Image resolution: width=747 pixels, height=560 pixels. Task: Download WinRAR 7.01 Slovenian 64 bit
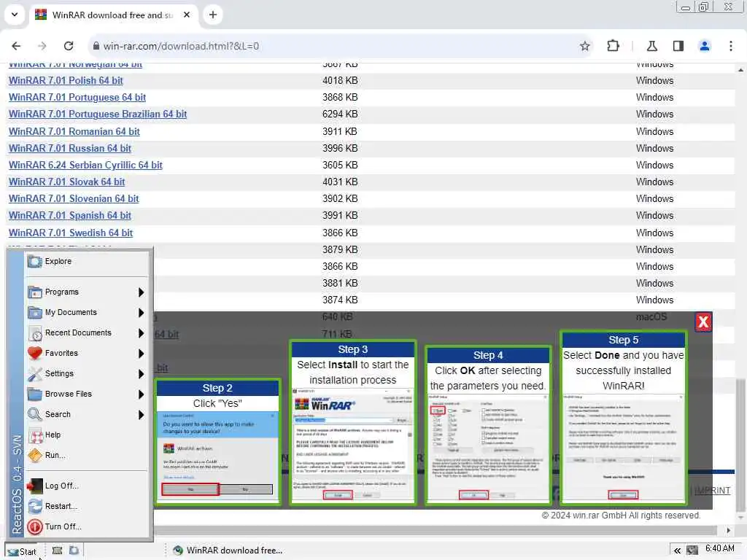(x=74, y=198)
